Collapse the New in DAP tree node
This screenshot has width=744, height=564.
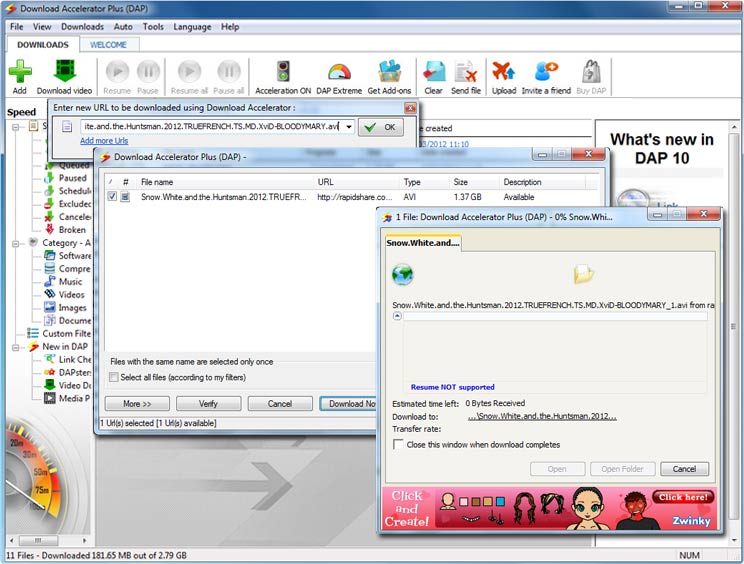[16, 347]
